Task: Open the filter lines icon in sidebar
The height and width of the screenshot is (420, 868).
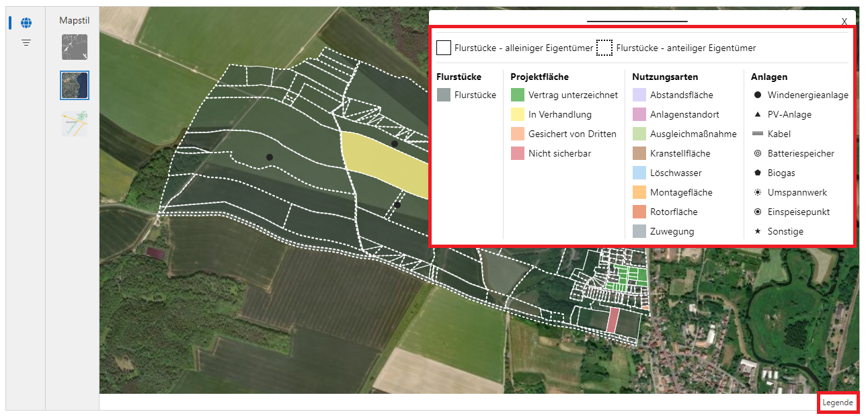Action: click(26, 43)
